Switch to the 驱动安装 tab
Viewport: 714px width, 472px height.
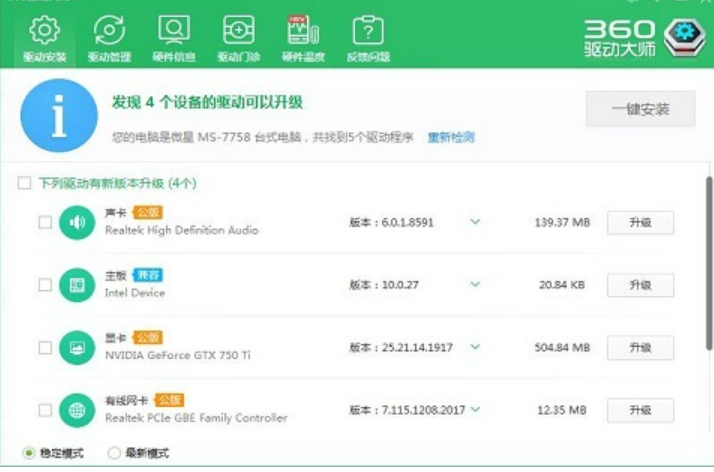[x=44, y=38]
